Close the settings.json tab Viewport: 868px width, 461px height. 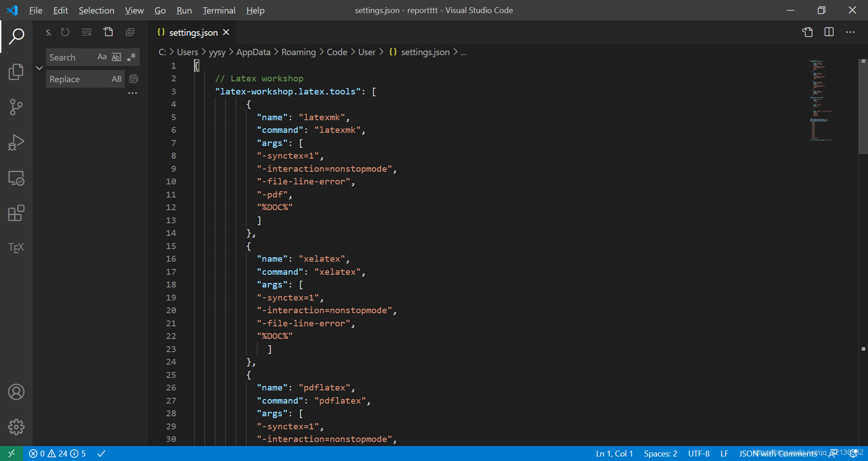pos(226,32)
